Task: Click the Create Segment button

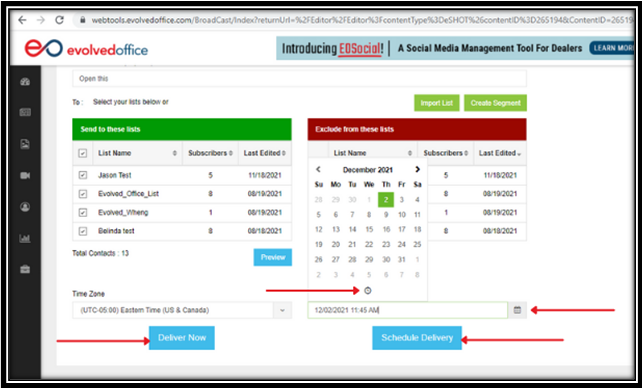Action: point(495,103)
